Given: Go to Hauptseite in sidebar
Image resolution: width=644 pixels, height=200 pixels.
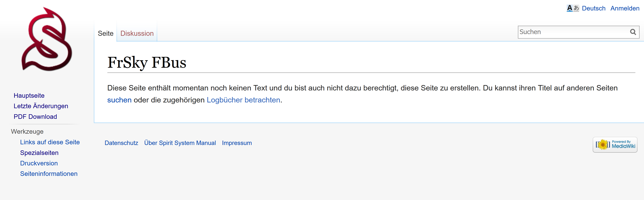Looking at the screenshot, I should point(29,96).
